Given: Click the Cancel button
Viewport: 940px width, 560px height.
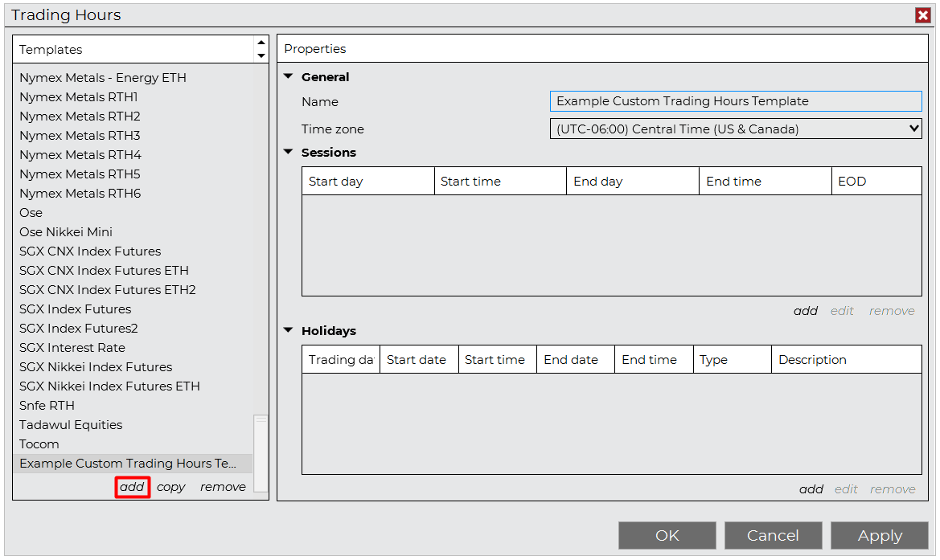Looking at the screenshot, I should coord(773,535).
